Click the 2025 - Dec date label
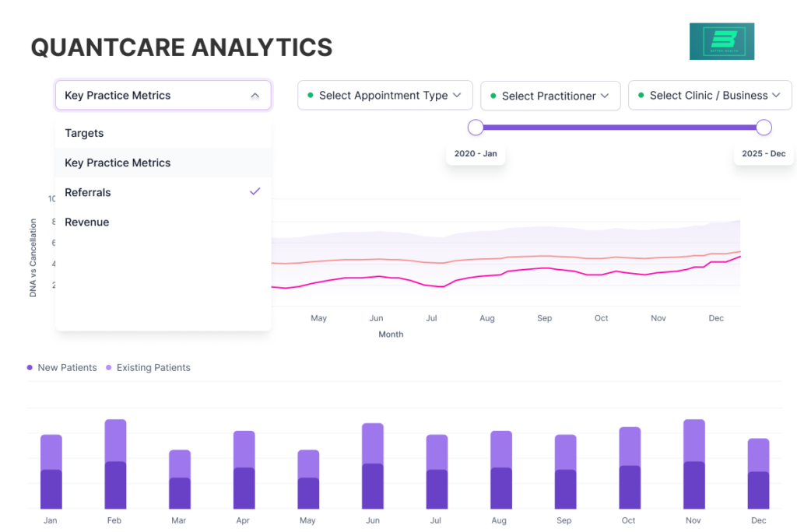The image size is (797, 532). [x=764, y=153]
